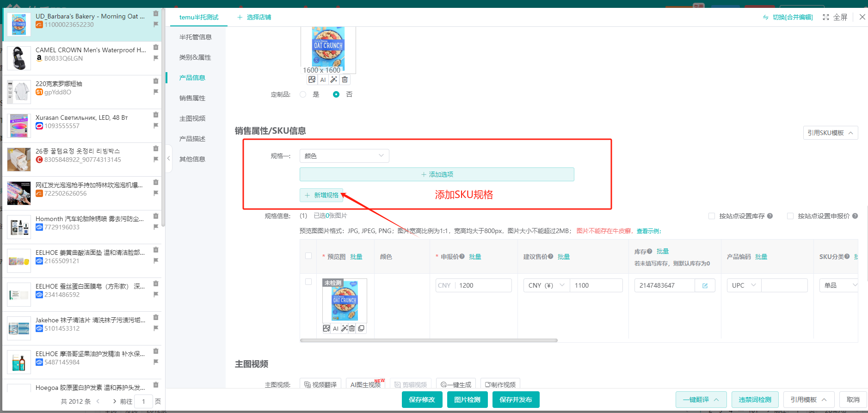Click the 新增规格 button

[x=321, y=195]
